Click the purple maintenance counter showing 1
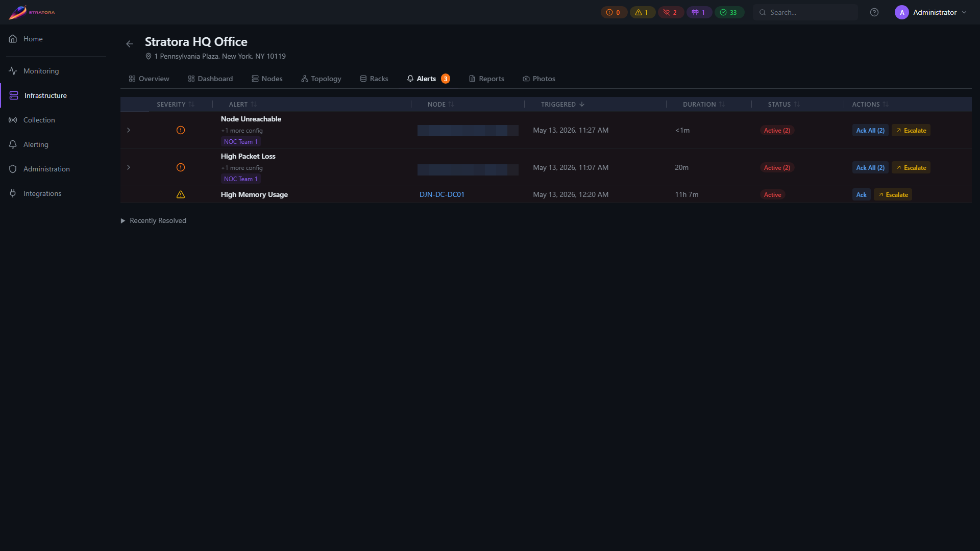This screenshot has width=980, height=551. [x=699, y=12]
